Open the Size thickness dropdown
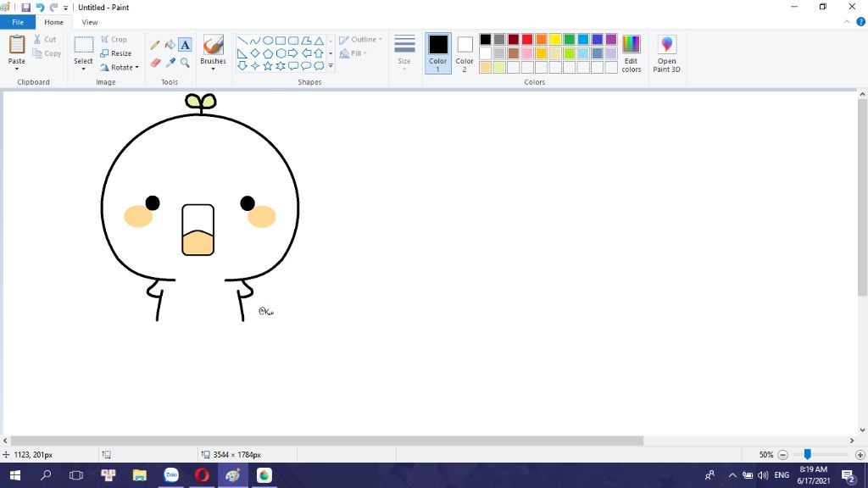868x488 pixels. [404, 53]
